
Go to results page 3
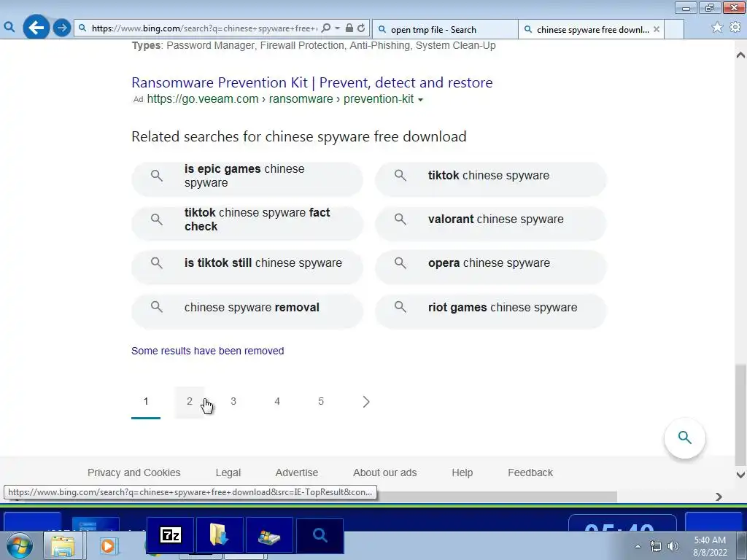233,402
